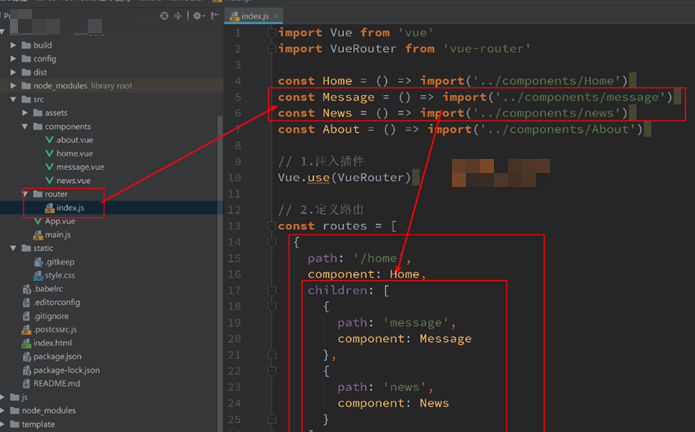
Task: Click the folder icon beside build
Action: click(x=26, y=45)
